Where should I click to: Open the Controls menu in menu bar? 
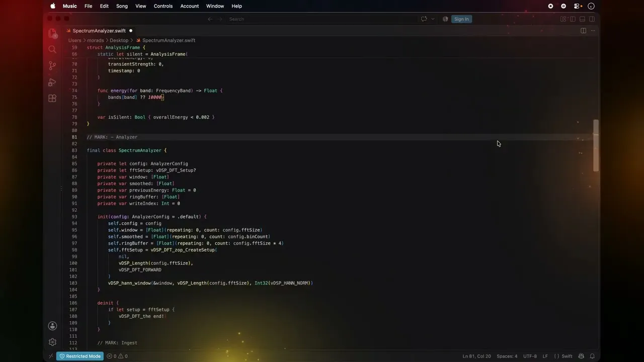coord(163,6)
